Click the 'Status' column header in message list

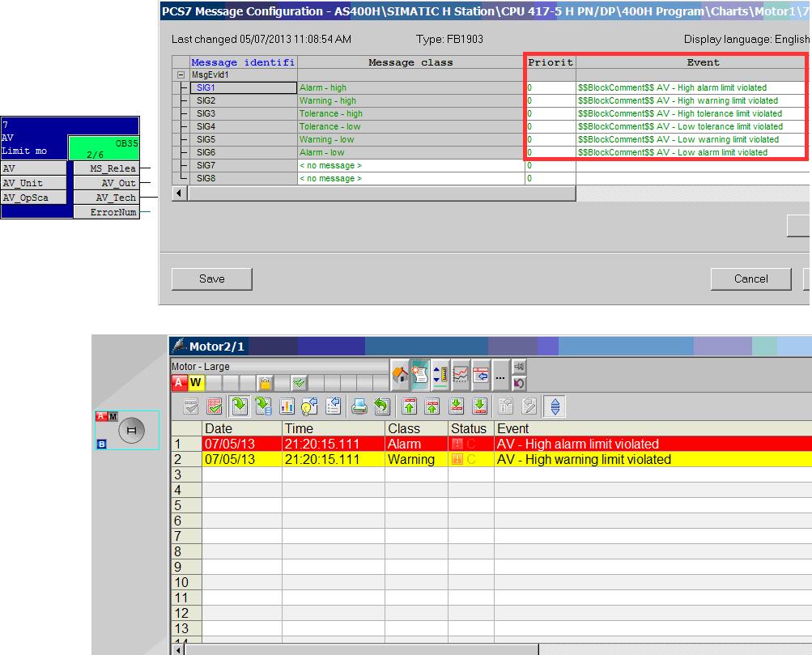coord(470,429)
